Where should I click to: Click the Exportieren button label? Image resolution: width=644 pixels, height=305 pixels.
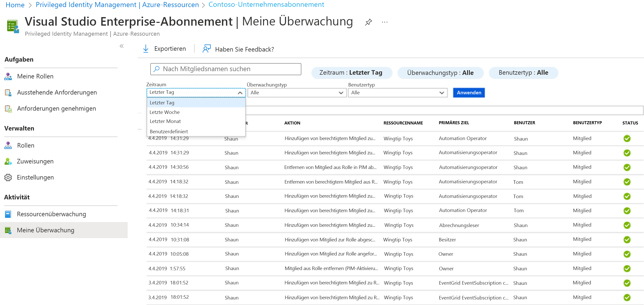coord(170,49)
